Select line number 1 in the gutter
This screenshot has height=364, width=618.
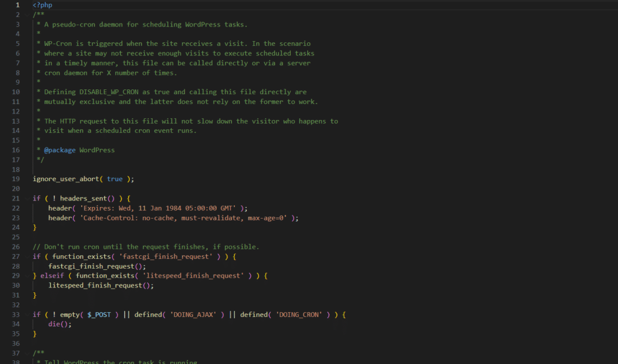(x=18, y=5)
